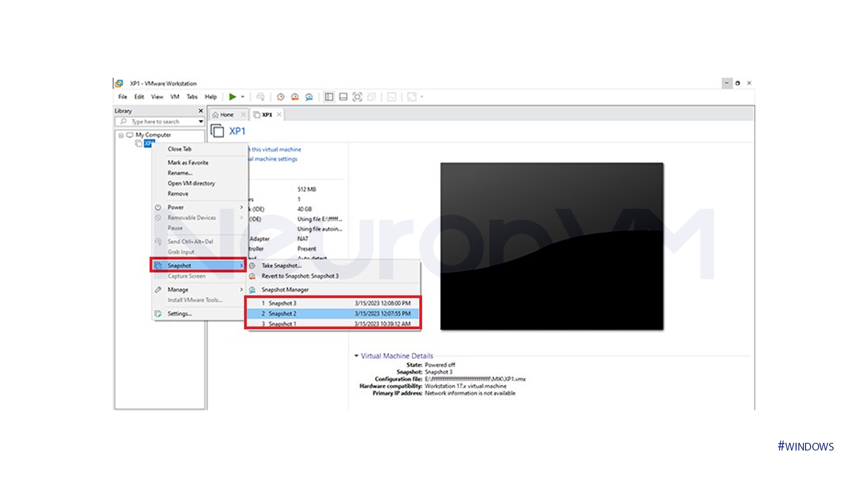The width and height of the screenshot is (868, 488).
Task: Expand the Snapshot submenu entry
Action: [200, 266]
